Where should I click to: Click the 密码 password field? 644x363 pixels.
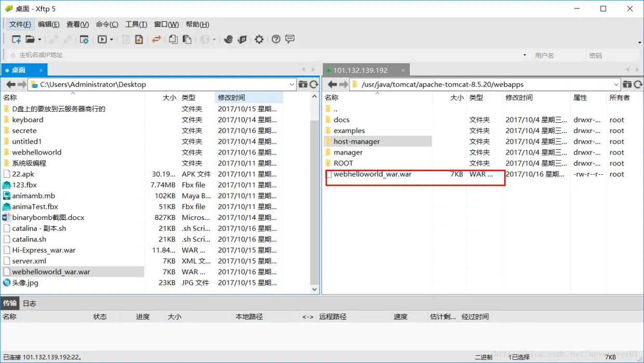(614, 55)
